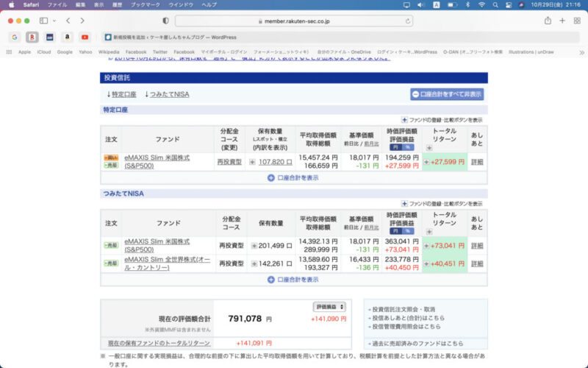Screen dimensions: 588x368
Task: Show the tab overview grid icon
Action: tap(577, 21)
